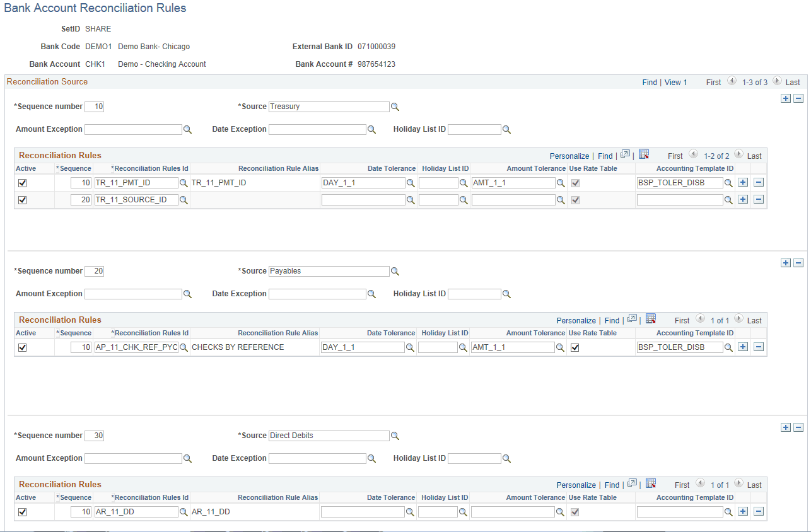The width and height of the screenshot is (811, 532).
Task: Click the Sequence number 30 input field
Action: [93, 436]
